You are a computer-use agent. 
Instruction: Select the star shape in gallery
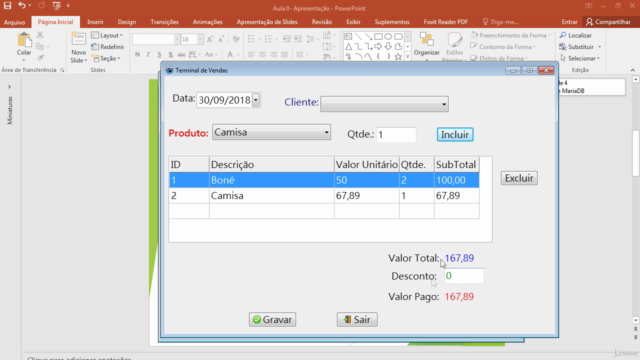pos(398,57)
